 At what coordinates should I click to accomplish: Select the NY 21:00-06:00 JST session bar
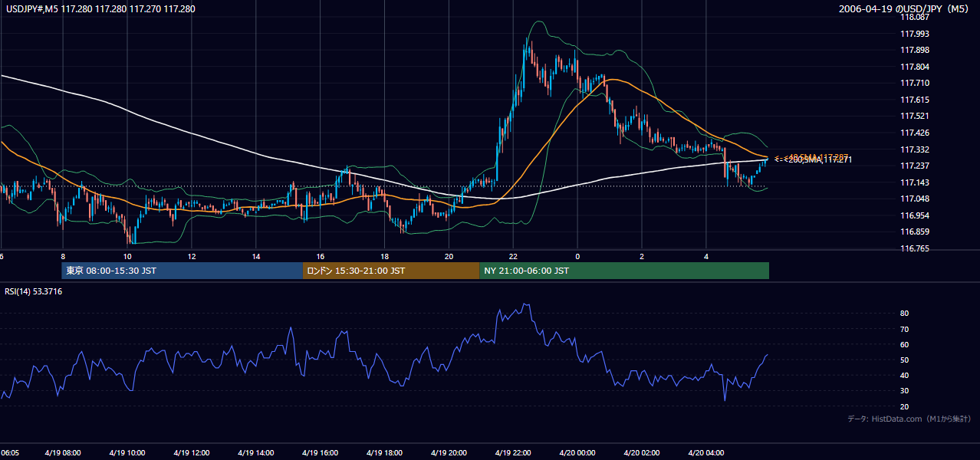point(624,271)
